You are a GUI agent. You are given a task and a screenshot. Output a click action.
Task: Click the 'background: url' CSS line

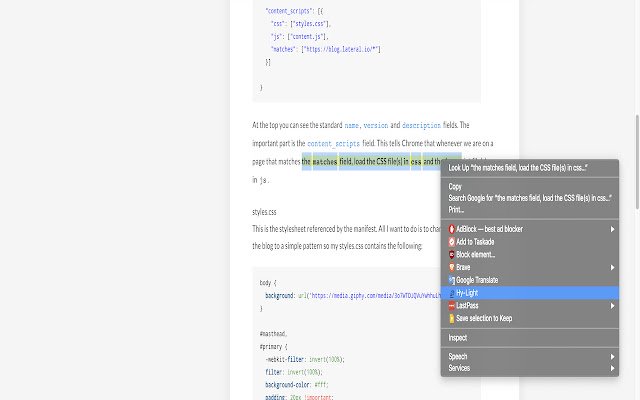click(x=353, y=296)
